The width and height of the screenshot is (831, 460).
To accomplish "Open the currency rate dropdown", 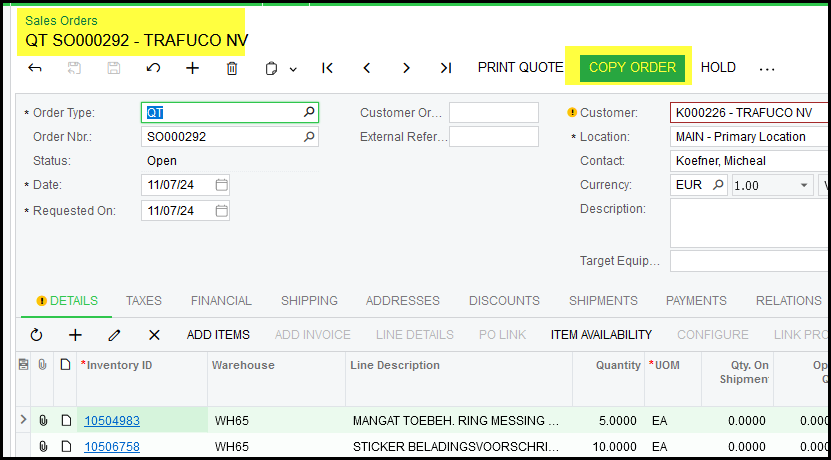I will (x=805, y=185).
